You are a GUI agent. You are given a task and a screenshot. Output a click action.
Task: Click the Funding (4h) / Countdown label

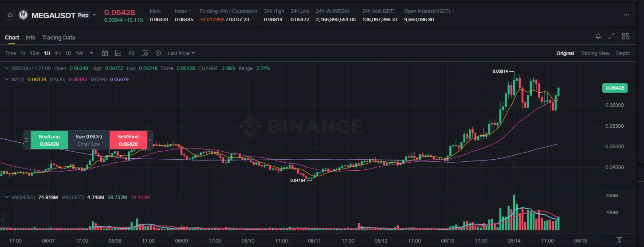228,11
